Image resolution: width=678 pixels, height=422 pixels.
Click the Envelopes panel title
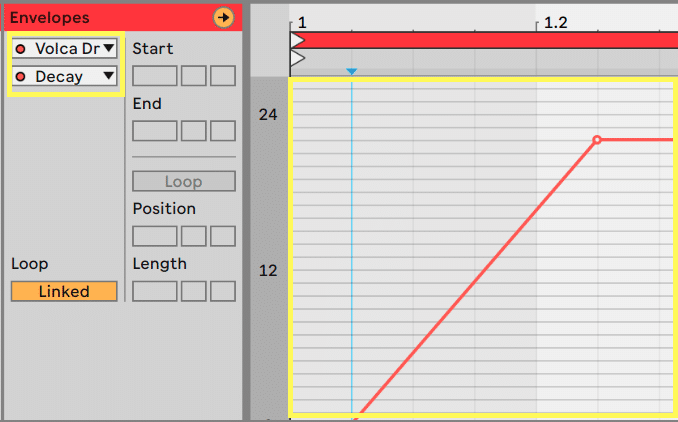click(x=50, y=18)
